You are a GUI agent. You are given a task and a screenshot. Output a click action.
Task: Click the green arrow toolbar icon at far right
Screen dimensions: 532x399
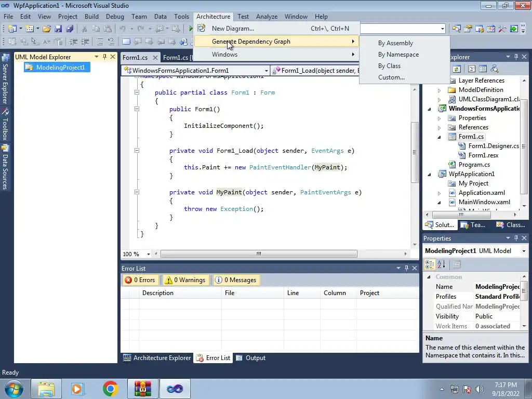pyautogui.click(x=514, y=29)
